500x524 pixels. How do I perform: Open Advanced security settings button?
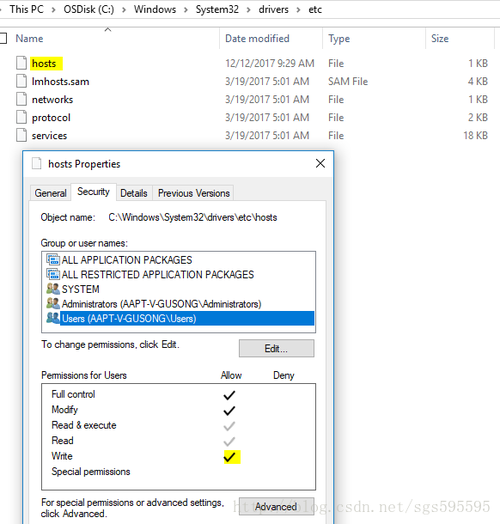pos(276,507)
